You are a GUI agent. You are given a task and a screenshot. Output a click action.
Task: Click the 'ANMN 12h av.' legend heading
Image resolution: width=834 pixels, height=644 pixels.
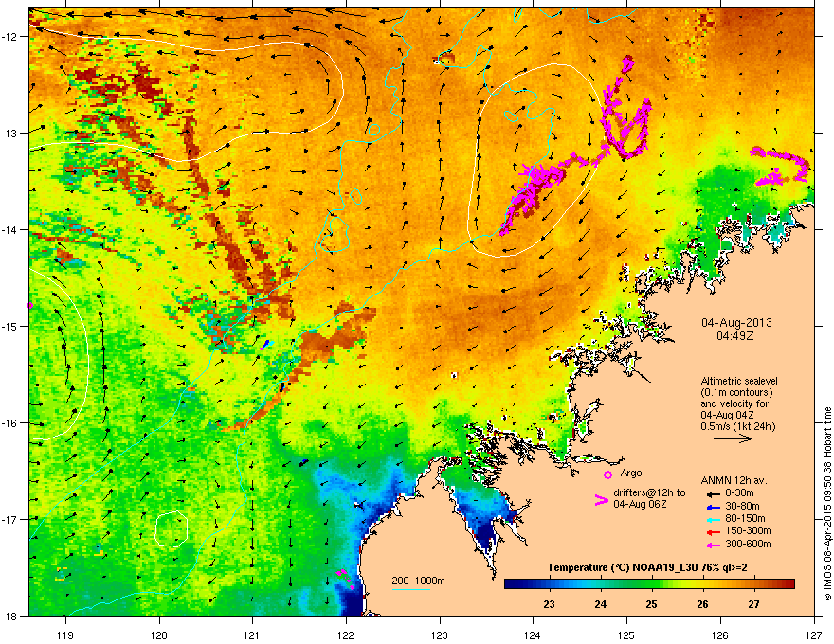point(734,480)
